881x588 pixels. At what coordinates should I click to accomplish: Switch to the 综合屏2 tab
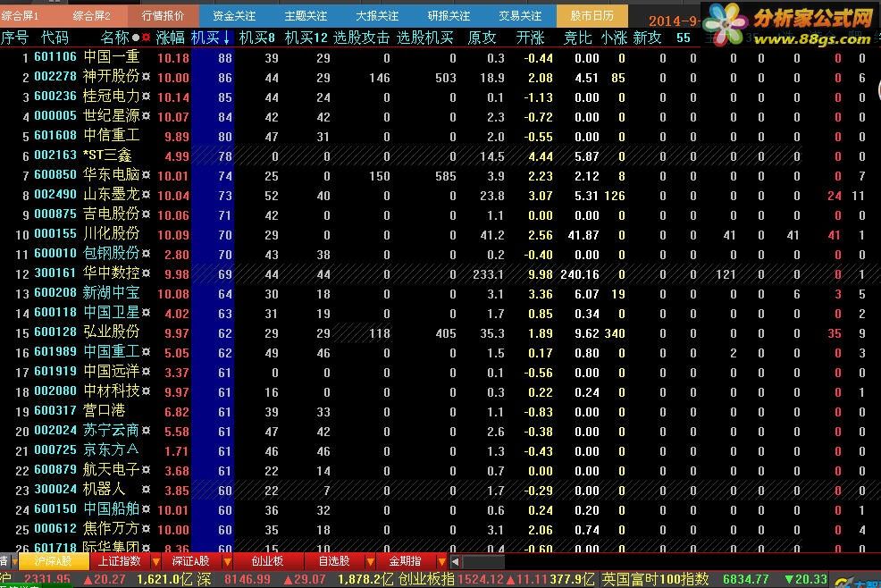pyautogui.click(x=91, y=16)
